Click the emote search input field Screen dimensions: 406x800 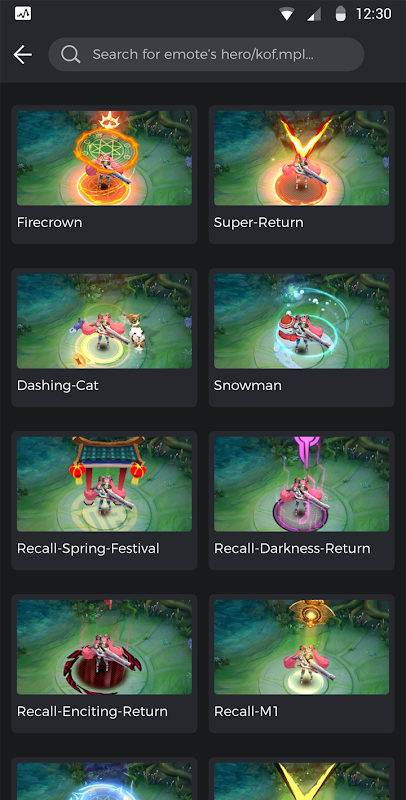coord(206,54)
